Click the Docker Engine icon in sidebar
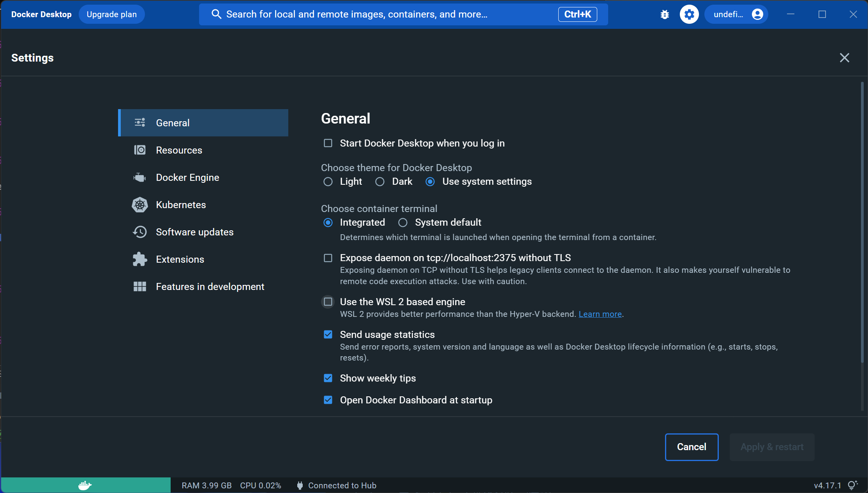868x493 pixels. point(139,177)
